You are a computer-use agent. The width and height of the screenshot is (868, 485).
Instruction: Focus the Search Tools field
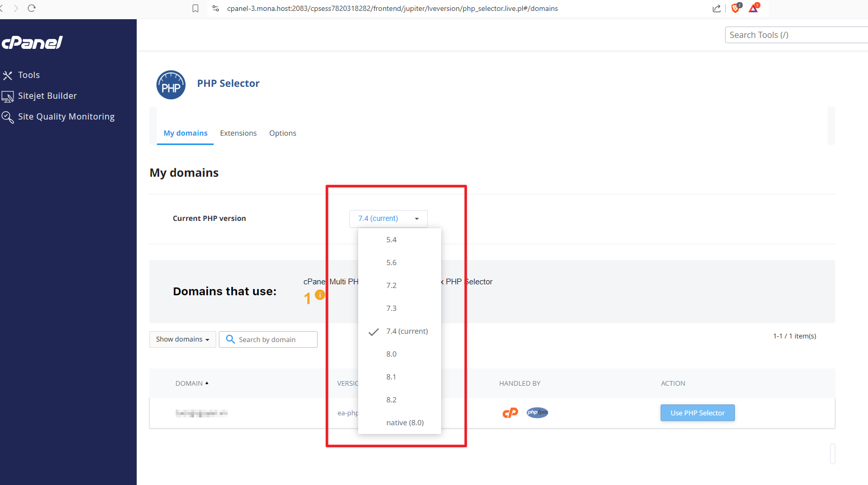coord(796,35)
